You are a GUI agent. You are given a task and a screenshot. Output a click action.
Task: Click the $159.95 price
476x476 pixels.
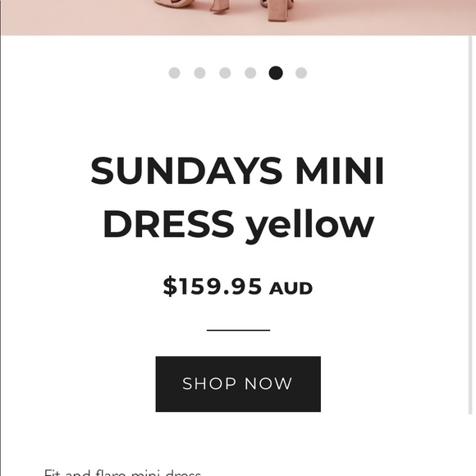[x=213, y=286]
